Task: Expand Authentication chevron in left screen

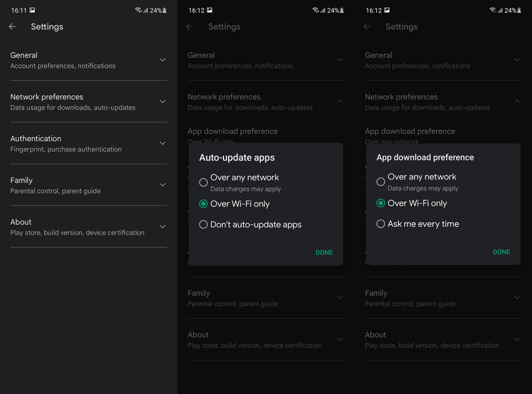Action: [x=163, y=143]
